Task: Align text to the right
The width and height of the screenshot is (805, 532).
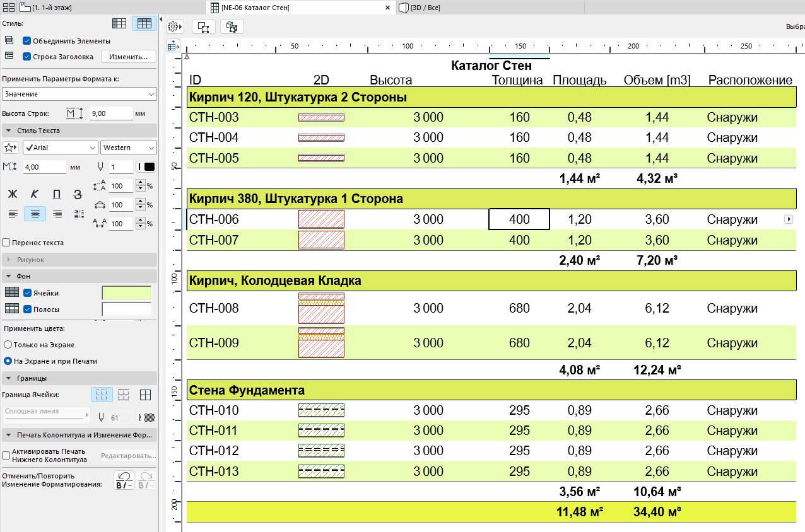Action: 57,214
